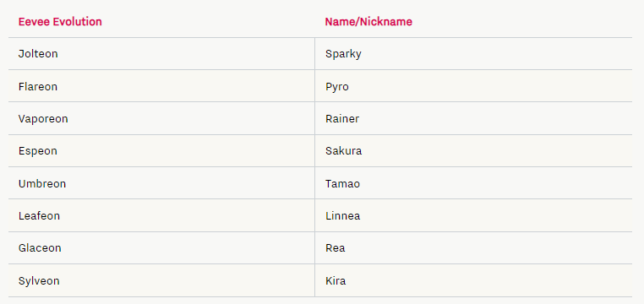Click the Pyro nickname entry

pos(337,87)
